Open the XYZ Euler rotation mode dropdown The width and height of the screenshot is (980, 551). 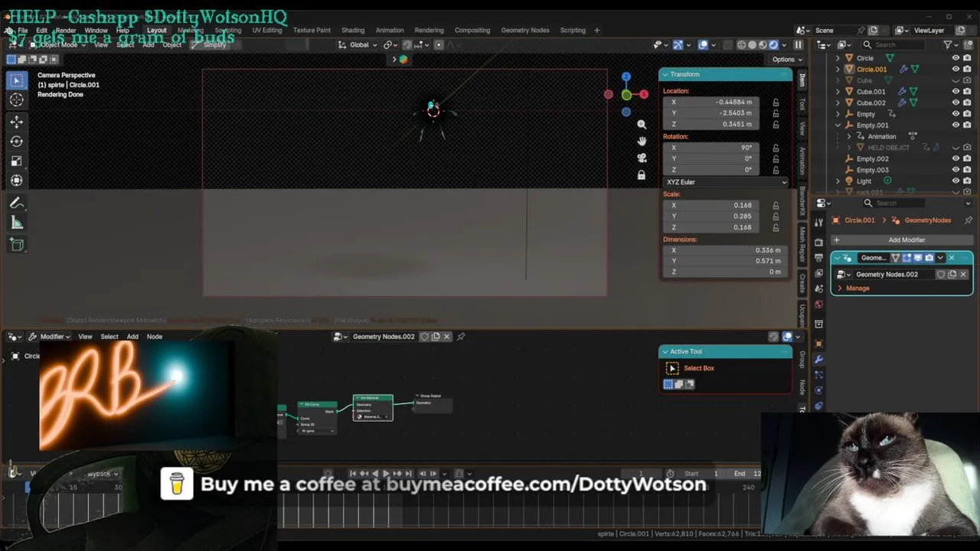tap(725, 182)
